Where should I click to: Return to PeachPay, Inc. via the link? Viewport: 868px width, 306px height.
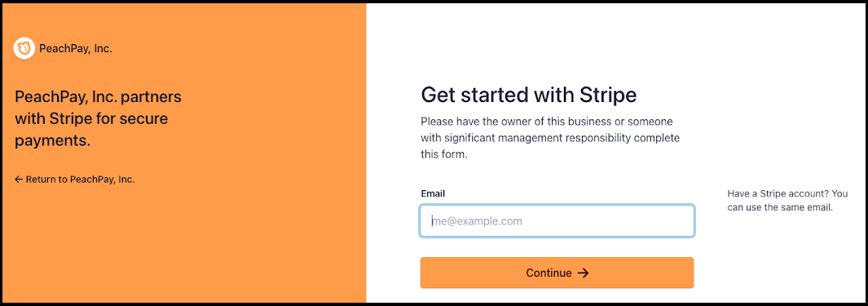coord(75,180)
